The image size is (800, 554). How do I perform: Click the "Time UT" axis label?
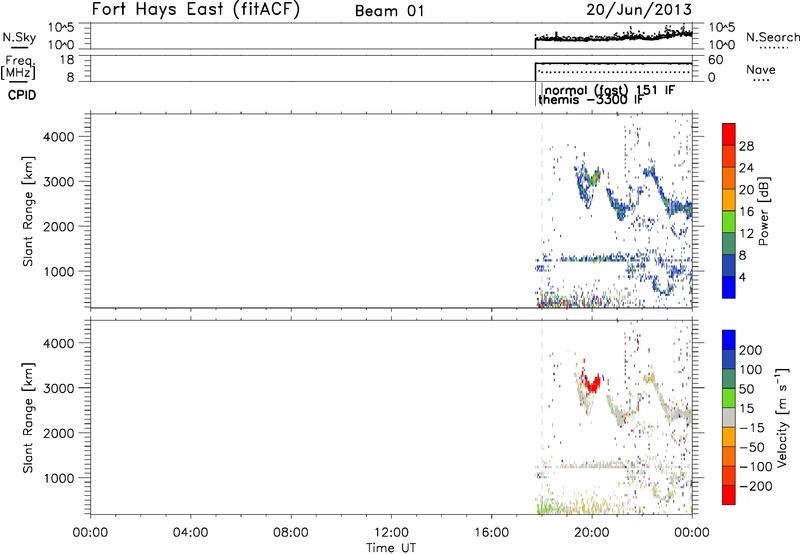pos(391,547)
